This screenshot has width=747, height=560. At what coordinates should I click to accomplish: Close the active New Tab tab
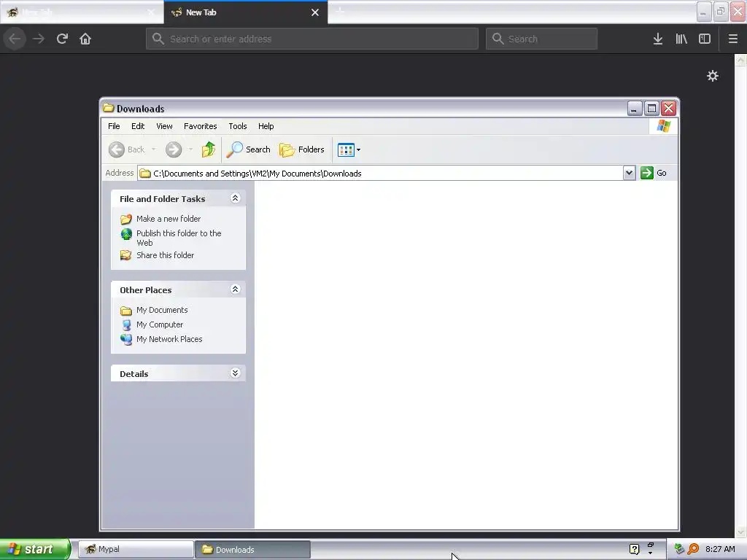(x=315, y=12)
